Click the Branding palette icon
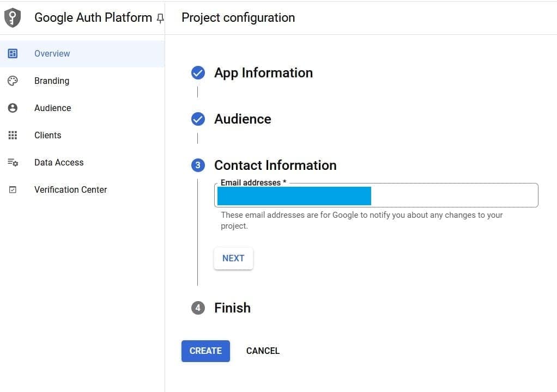The height and width of the screenshot is (392, 557). point(13,81)
